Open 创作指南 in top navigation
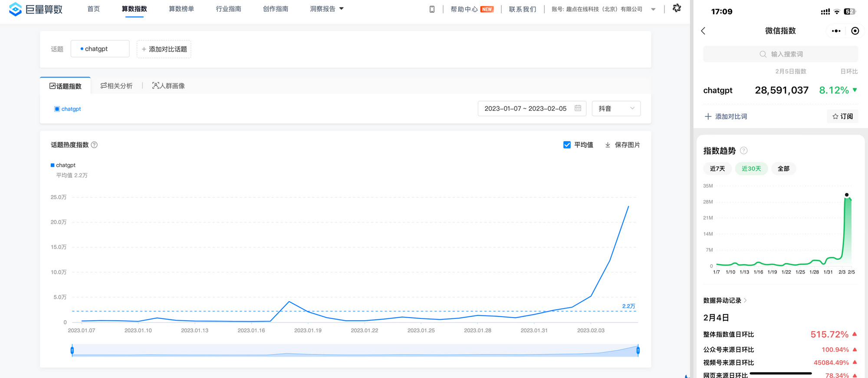The width and height of the screenshot is (868, 378). click(276, 9)
